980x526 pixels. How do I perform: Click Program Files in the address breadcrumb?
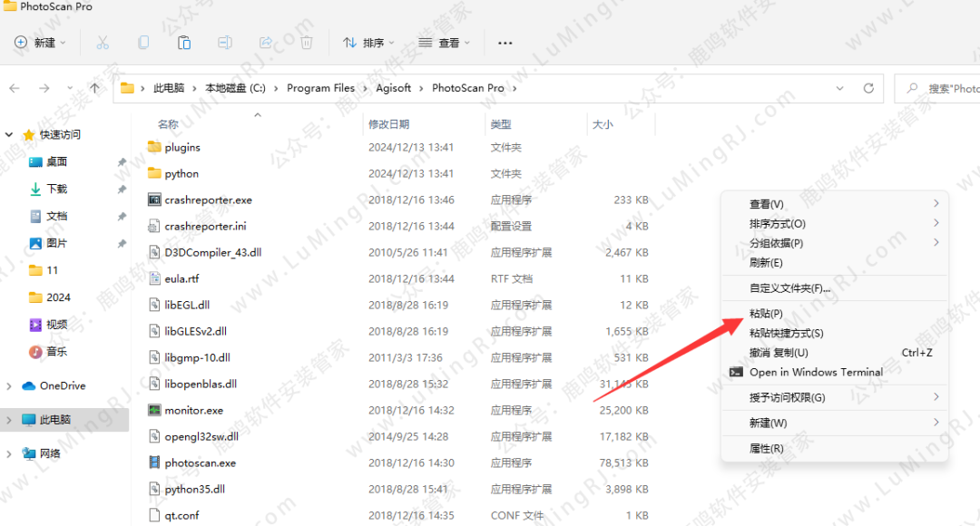click(320, 88)
